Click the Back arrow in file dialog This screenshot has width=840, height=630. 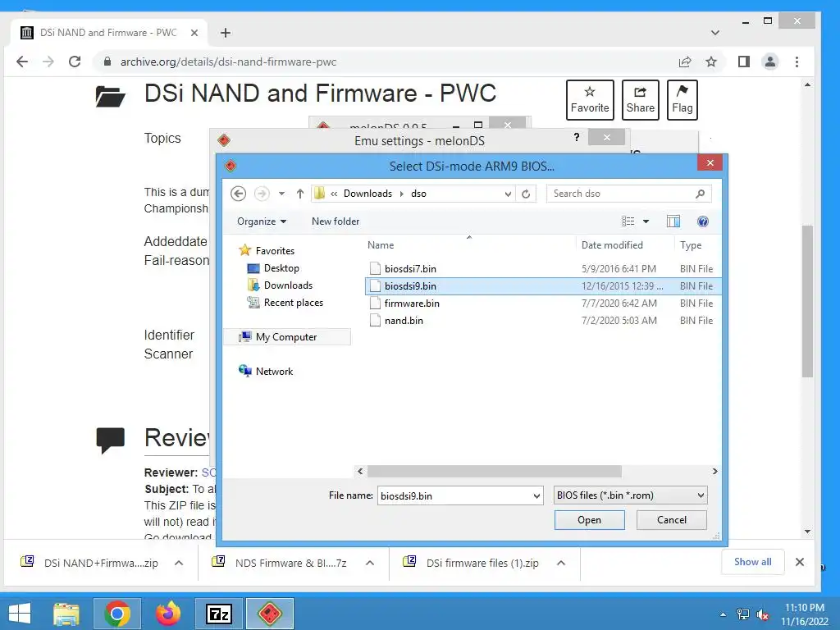pyautogui.click(x=239, y=194)
